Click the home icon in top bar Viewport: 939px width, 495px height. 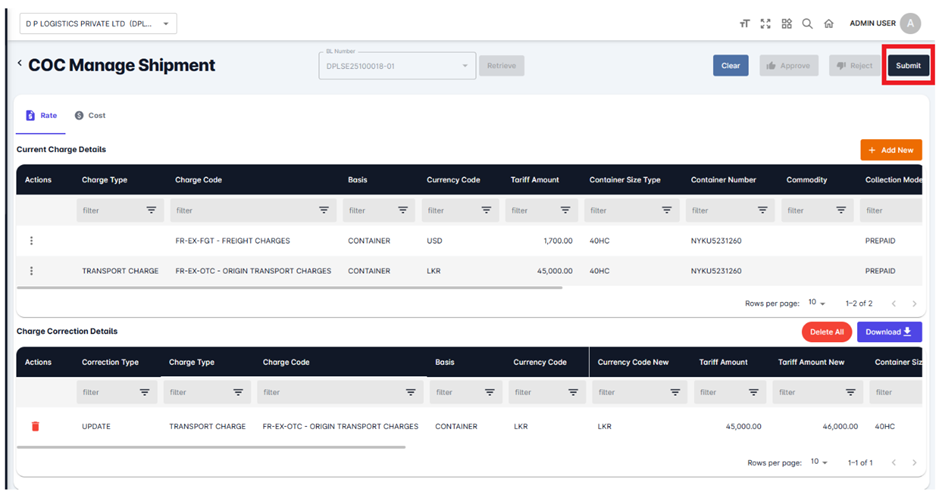(828, 24)
